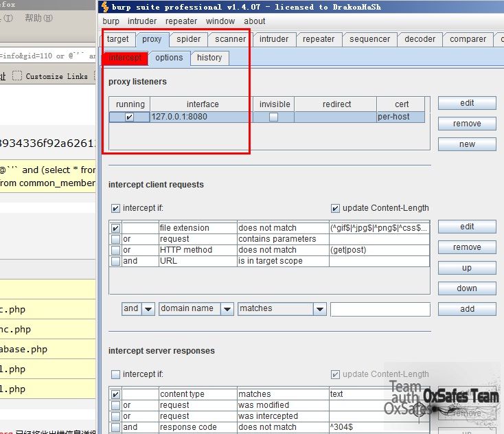Enable the 'URL is in target scope' rule checkbox
This screenshot has width=504, height=434.
[115, 261]
